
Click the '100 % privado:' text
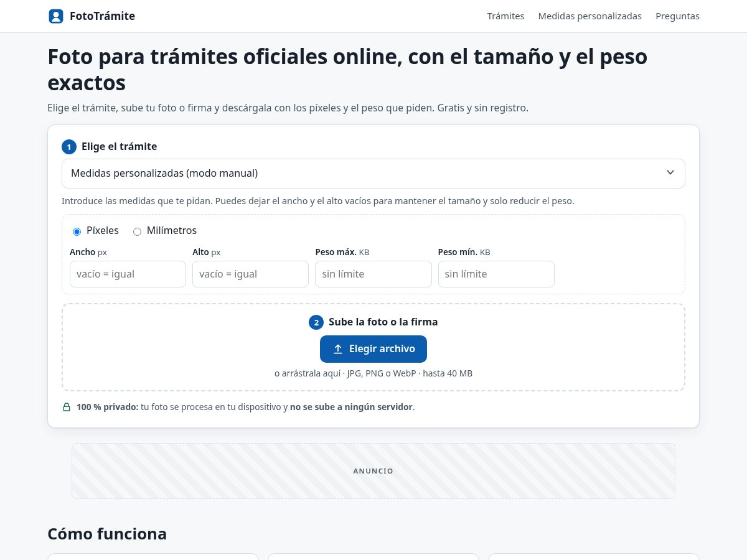click(x=108, y=407)
